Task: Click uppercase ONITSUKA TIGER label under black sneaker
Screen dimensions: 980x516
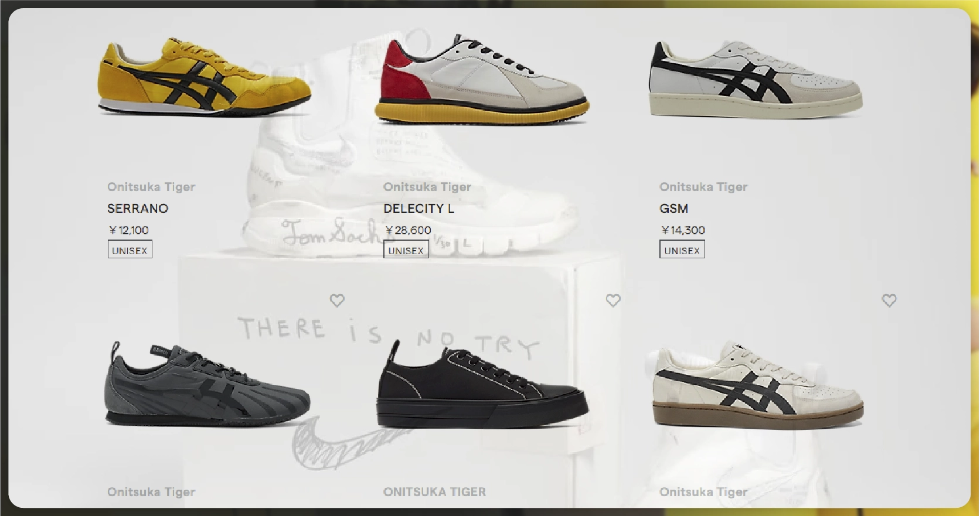Action: (435, 492)
